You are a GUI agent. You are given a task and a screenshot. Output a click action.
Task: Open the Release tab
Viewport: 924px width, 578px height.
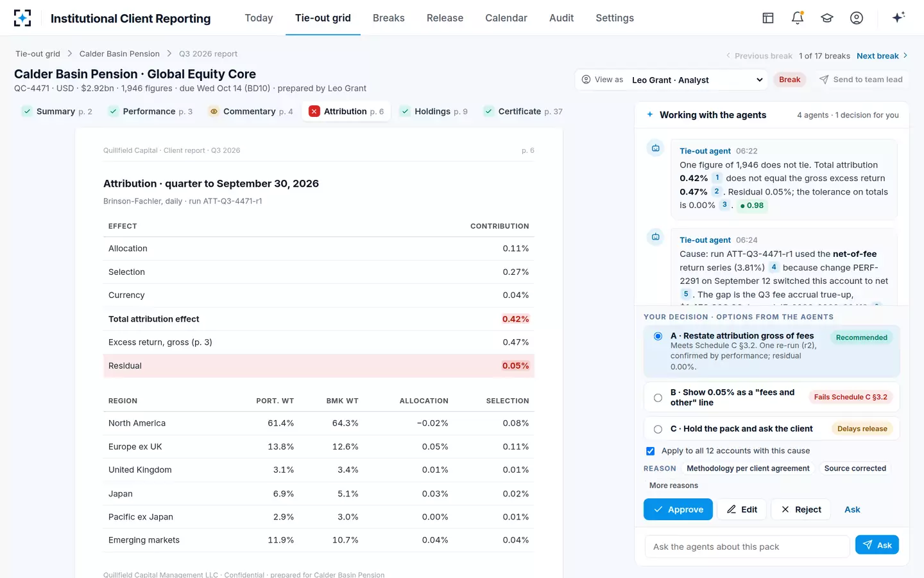coord(445,18)
